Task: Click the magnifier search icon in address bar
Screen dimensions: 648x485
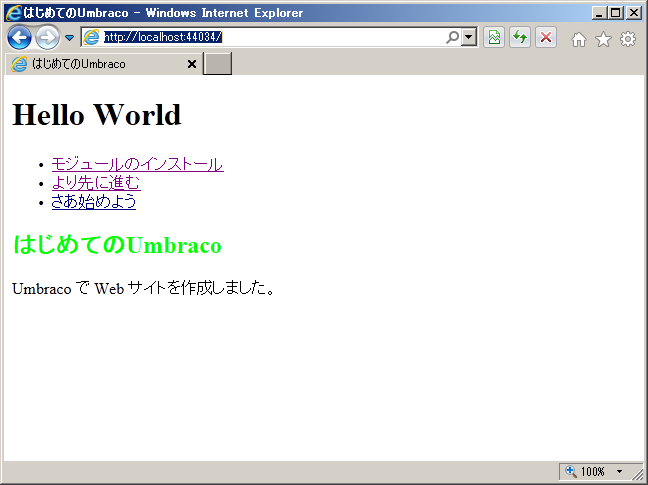Action: (453, 37)
